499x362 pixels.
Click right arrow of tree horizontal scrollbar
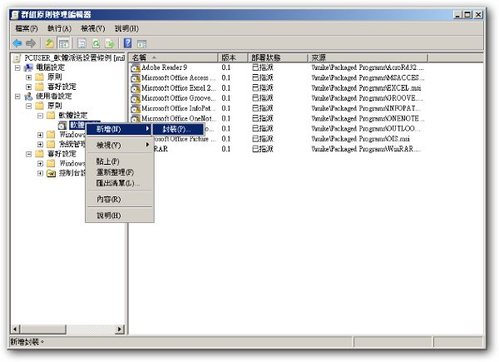pos(120,329)
